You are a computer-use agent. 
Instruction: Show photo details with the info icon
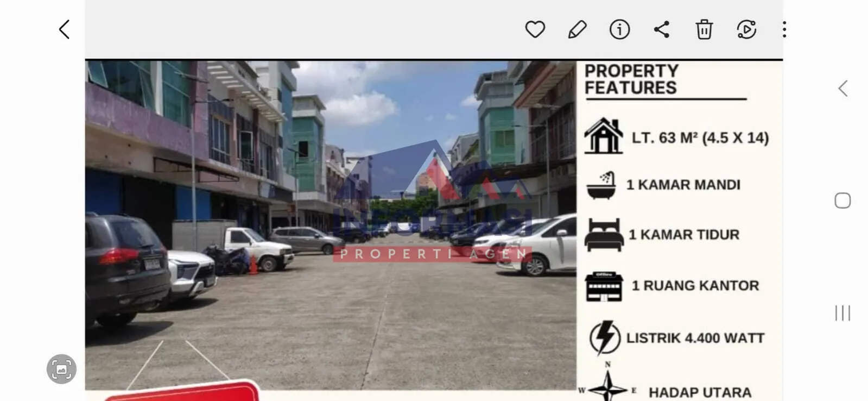click(619, 29)
